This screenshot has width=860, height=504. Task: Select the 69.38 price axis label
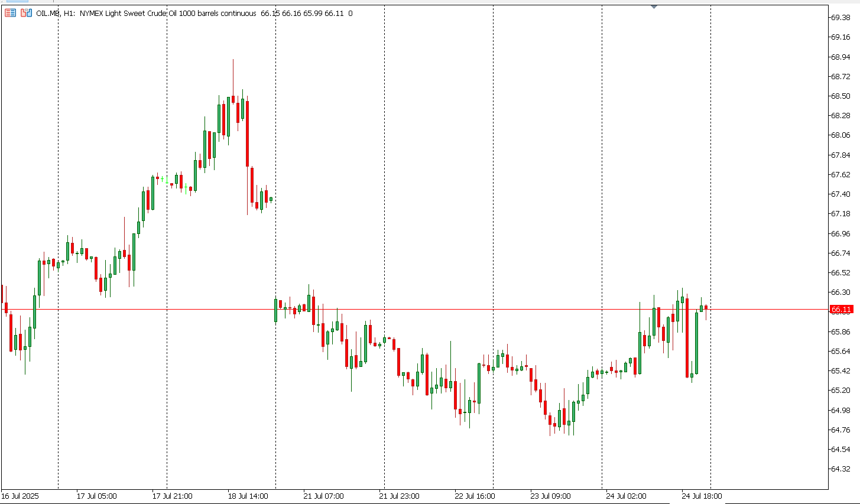pyautogui.click(x=840, y=17)
